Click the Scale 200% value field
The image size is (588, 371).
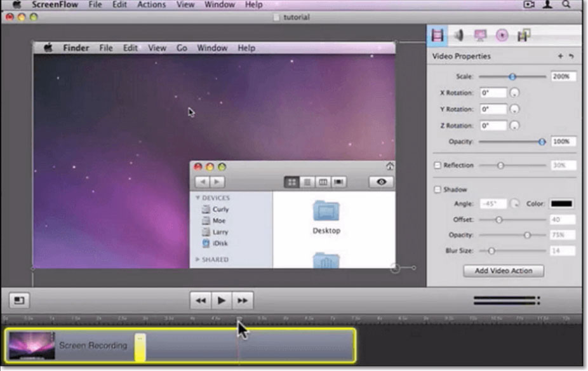coord(563,76)
